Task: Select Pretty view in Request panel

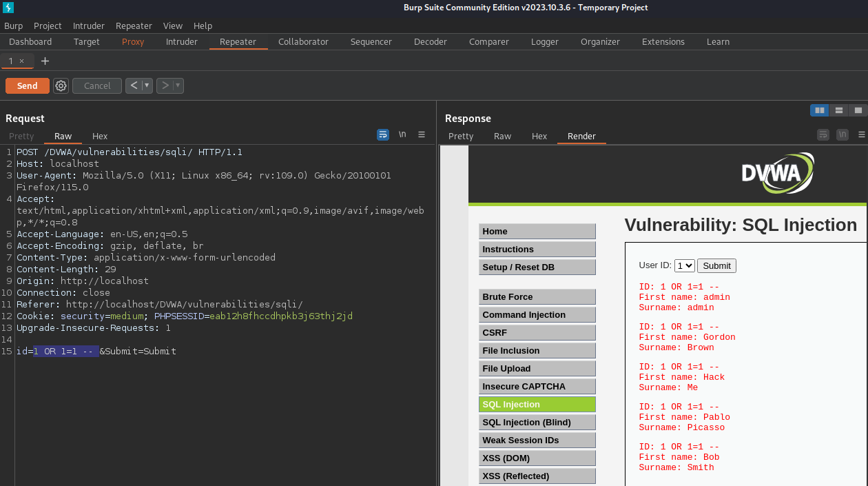Action: (x=21, y=136)
